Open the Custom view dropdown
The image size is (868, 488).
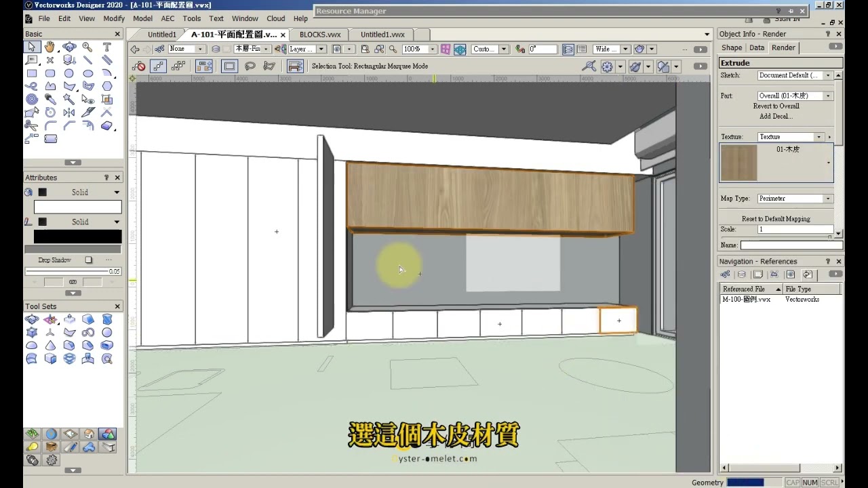[x=490, y=49]
